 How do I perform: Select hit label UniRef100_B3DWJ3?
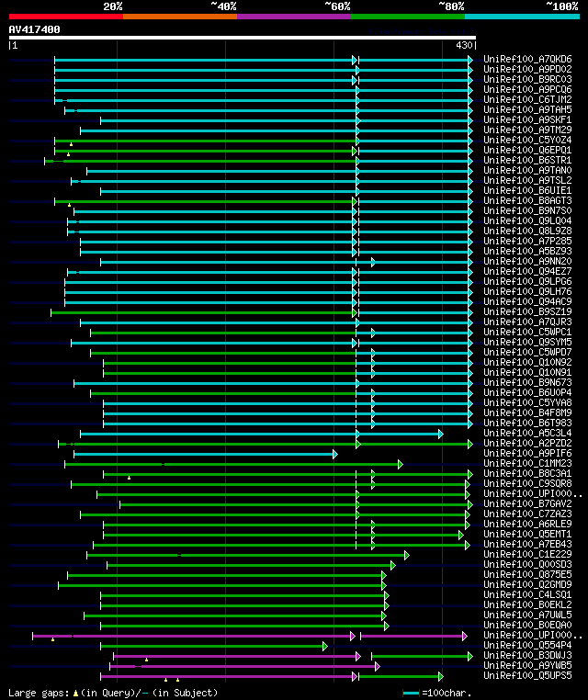(x=527, y=655)
